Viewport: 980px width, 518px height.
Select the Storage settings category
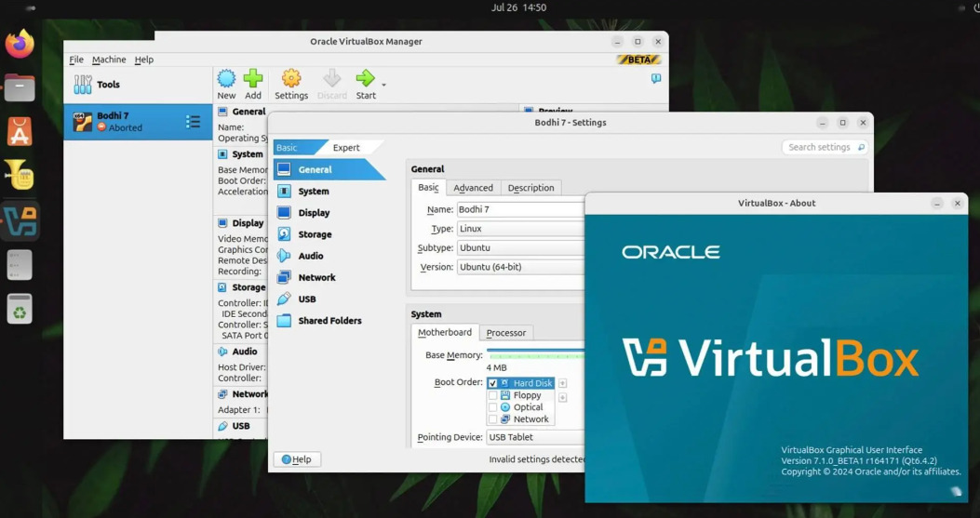[315, 234]
